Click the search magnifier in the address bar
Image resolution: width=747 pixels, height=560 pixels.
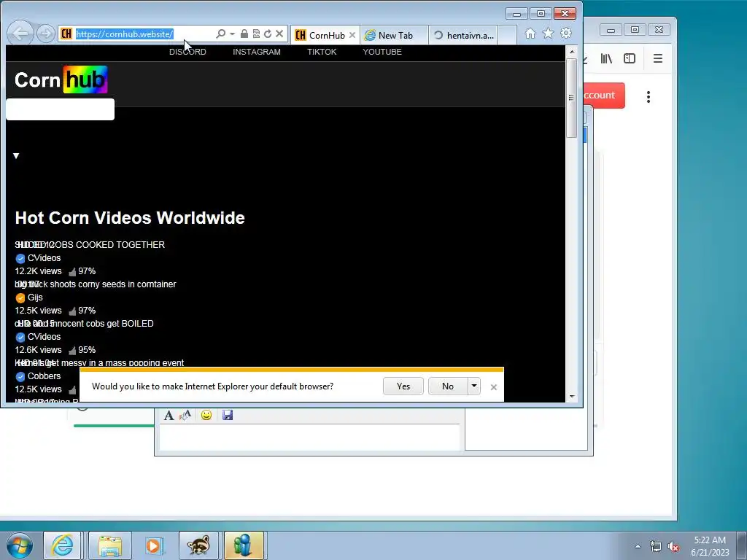220,34
